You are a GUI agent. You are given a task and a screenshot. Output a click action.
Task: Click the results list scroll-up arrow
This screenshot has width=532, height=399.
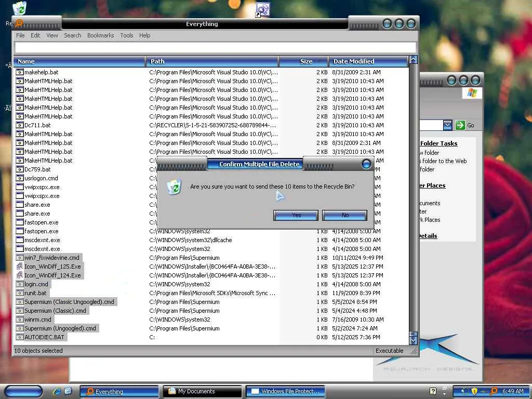[x=413, y=60]
